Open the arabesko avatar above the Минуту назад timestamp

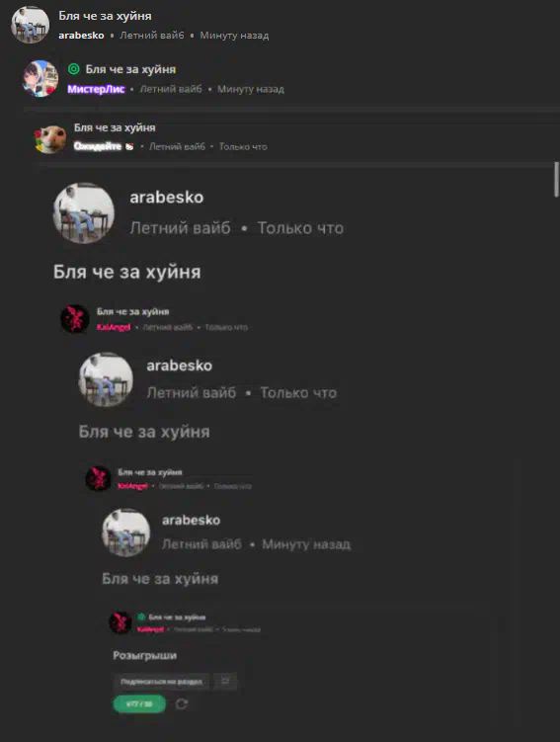pyautogui.click(x=125, y=533)
